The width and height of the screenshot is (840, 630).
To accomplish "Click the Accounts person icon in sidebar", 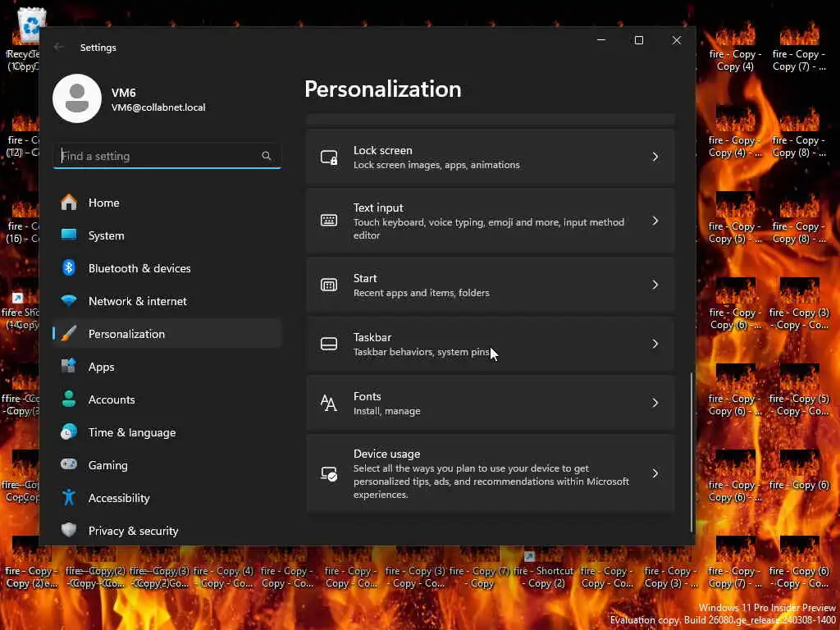I will tap(69, 399).
